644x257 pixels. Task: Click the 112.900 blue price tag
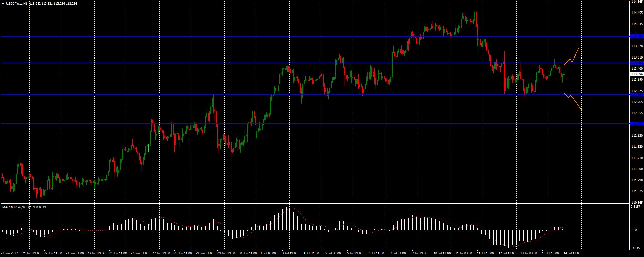(x=636, y=95)
